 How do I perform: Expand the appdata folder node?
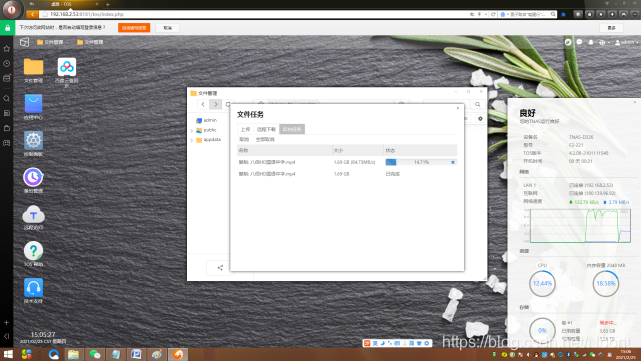(x=191, y=140)
